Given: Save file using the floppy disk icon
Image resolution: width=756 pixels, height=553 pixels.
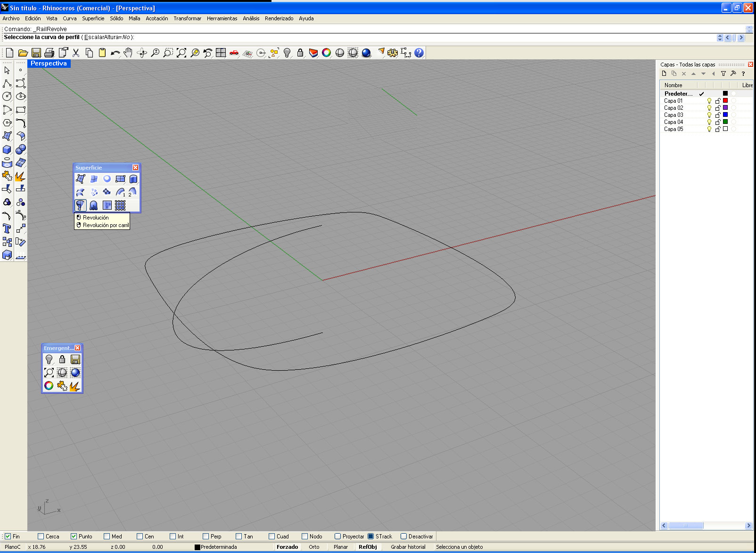Looking at the screenshot, I should tap(36, 53).
